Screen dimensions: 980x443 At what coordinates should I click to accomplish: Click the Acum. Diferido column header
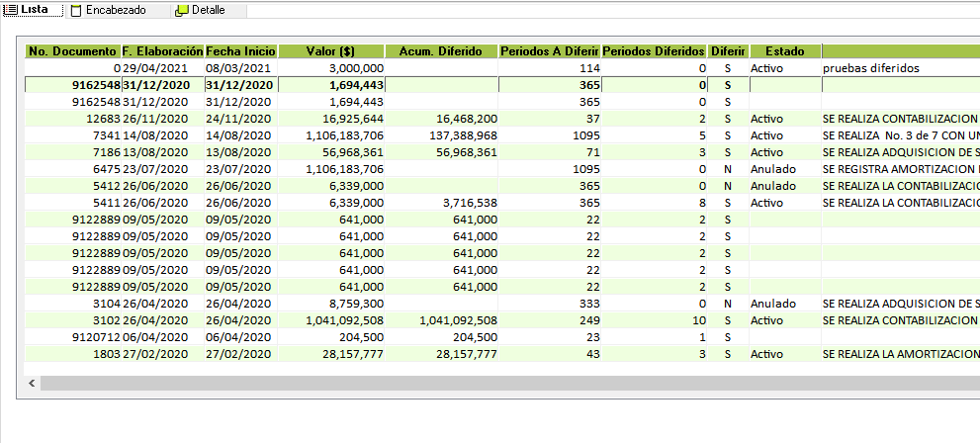[441, 51]
